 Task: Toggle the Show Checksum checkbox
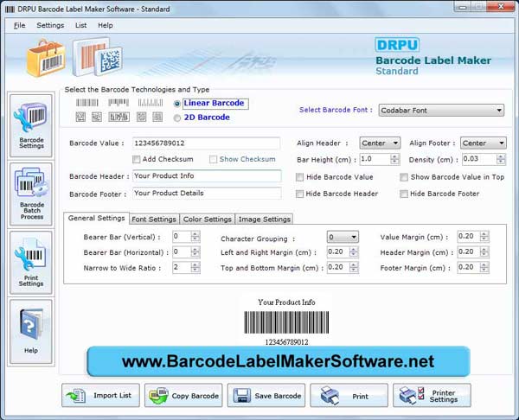tap(213, 159)
